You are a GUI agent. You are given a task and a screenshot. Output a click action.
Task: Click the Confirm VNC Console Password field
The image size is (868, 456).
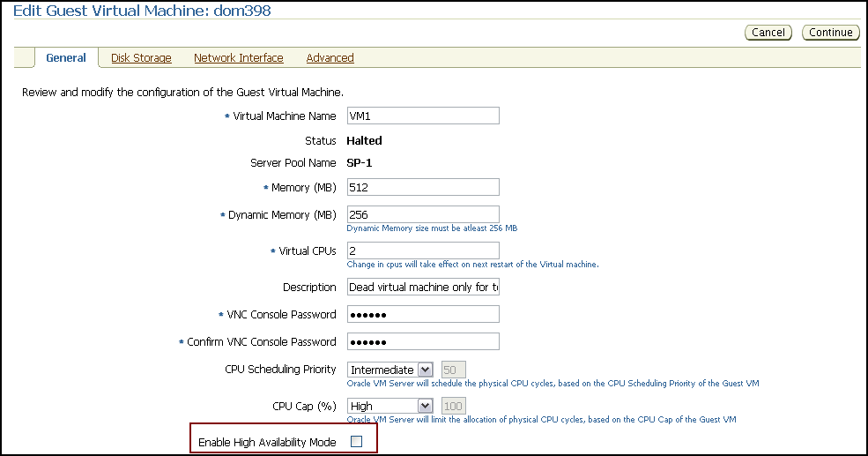tap(423, 341)
